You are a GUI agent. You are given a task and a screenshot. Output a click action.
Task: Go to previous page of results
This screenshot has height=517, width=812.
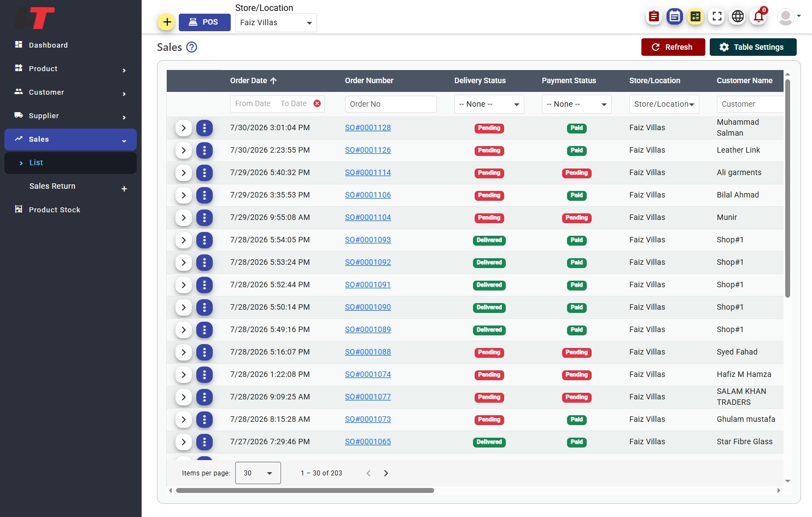pos(369,473)
